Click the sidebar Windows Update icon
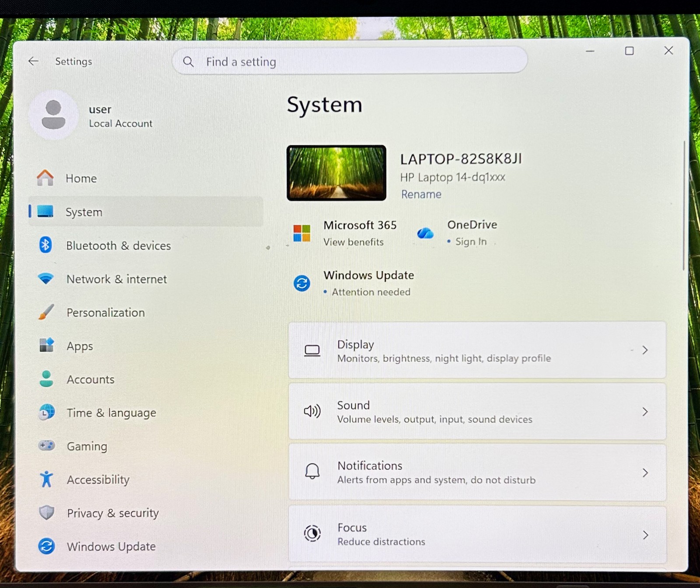 coord(46,546)
